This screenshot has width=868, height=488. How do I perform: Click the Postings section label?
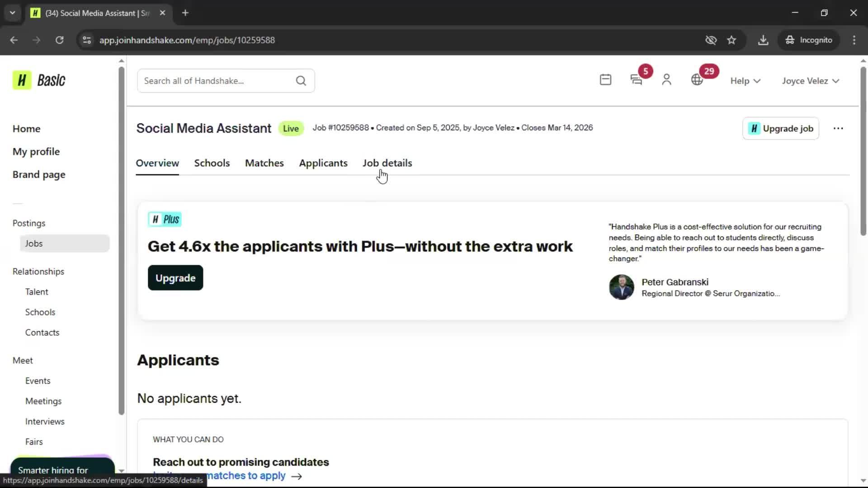click(29, 223)
